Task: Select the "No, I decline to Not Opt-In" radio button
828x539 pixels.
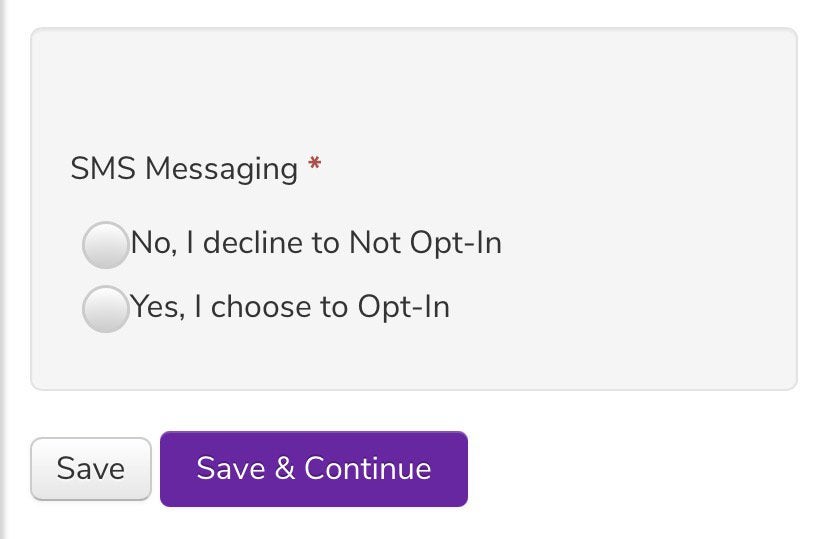Action: [x=105, y=245]
